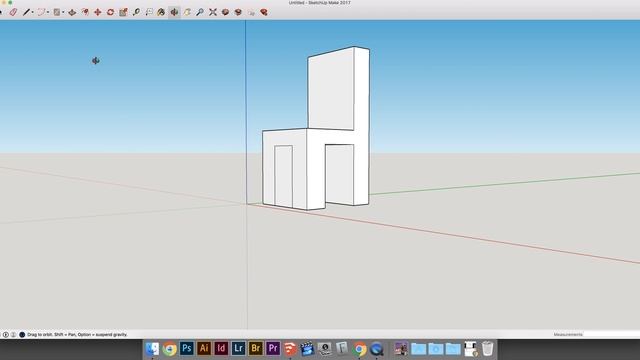The image size is (640, 360).
Task: Open the Arc tool dropdown arrow
Action: tap(48, 12)
